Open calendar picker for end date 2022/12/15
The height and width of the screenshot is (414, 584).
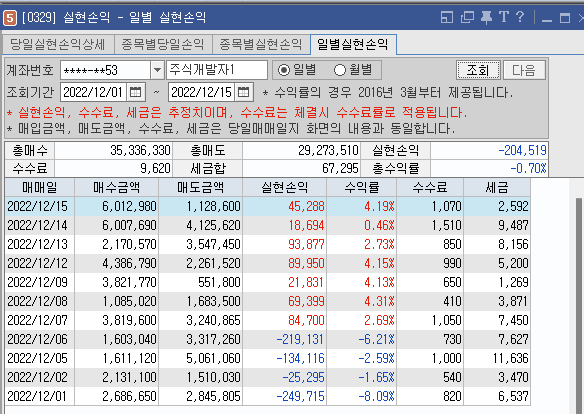click(x=244, y=92)
